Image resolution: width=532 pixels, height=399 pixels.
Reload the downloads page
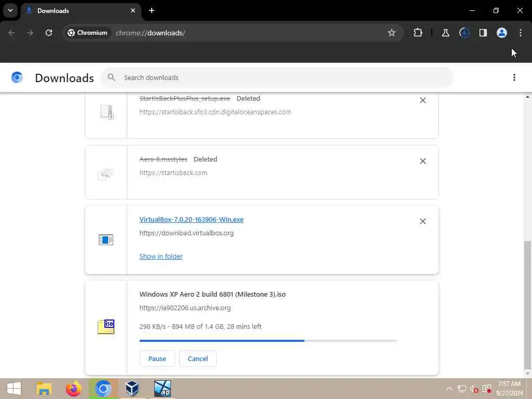pyautogui.click(x=49, y=33)
